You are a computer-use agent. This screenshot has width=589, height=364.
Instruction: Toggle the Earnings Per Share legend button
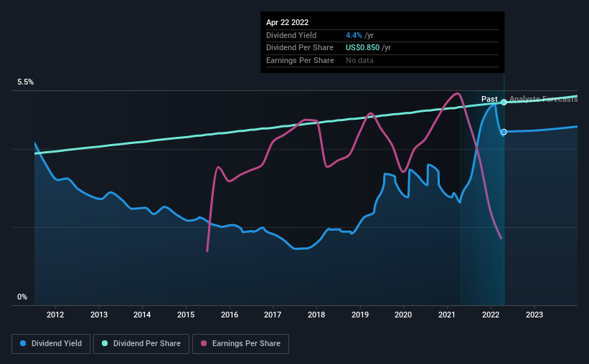tap(240, 344)
